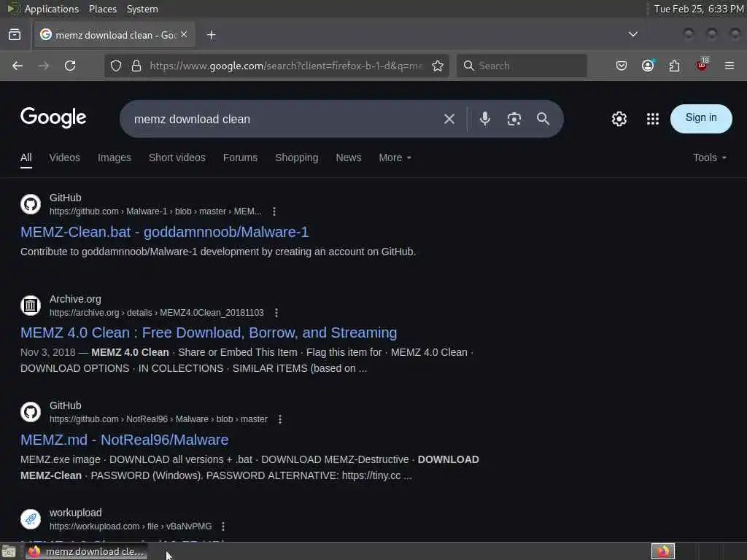Close the memz download clean tab
Screen dimensions: 747x560
[184, 35]
